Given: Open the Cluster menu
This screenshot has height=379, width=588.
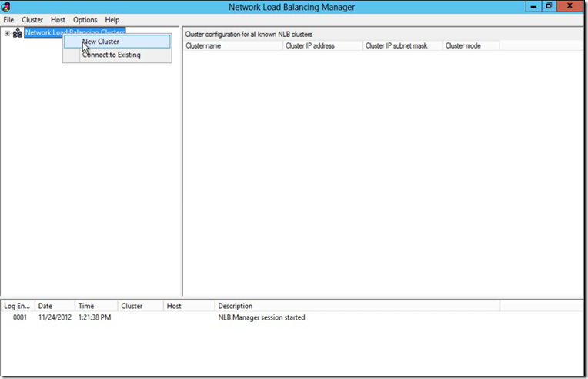Looking at the screenshot, I should 32,20.
